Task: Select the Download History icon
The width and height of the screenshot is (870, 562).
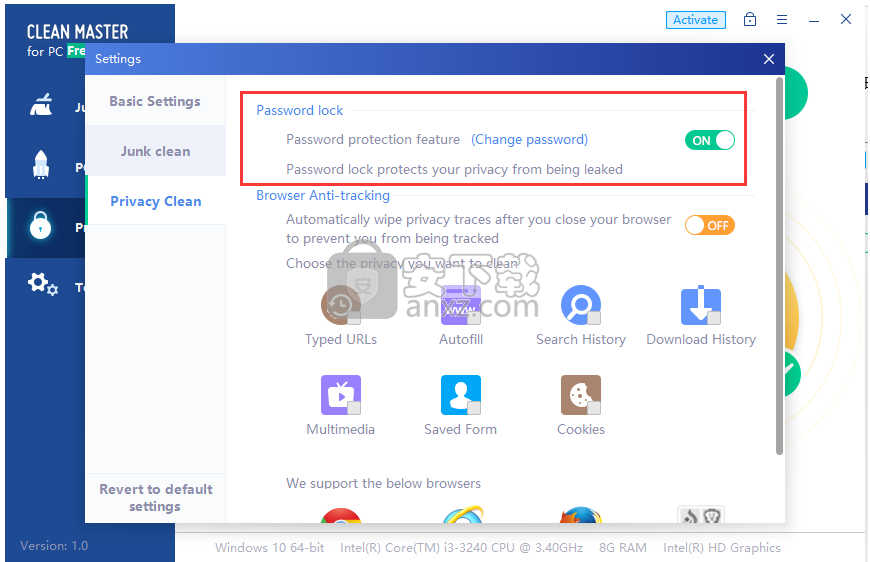Action: pyautogui.click(x=701, y=305)
